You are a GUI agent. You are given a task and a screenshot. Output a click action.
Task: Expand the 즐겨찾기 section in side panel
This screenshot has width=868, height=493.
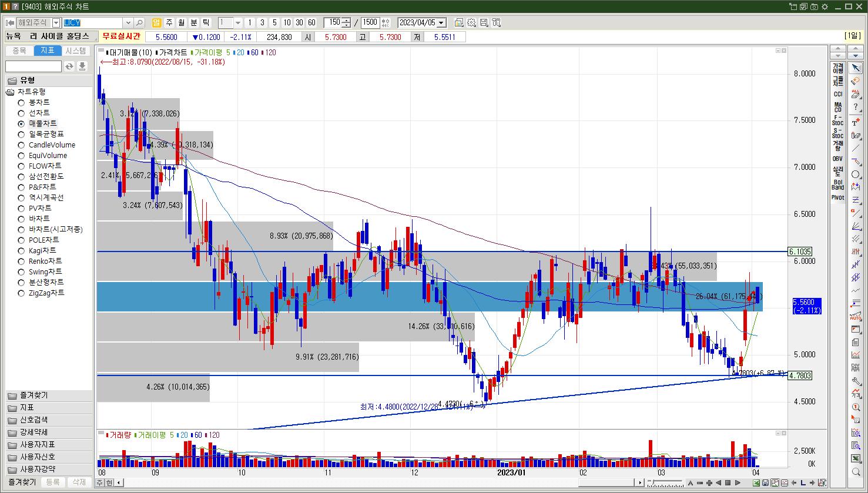coord(49,395)
